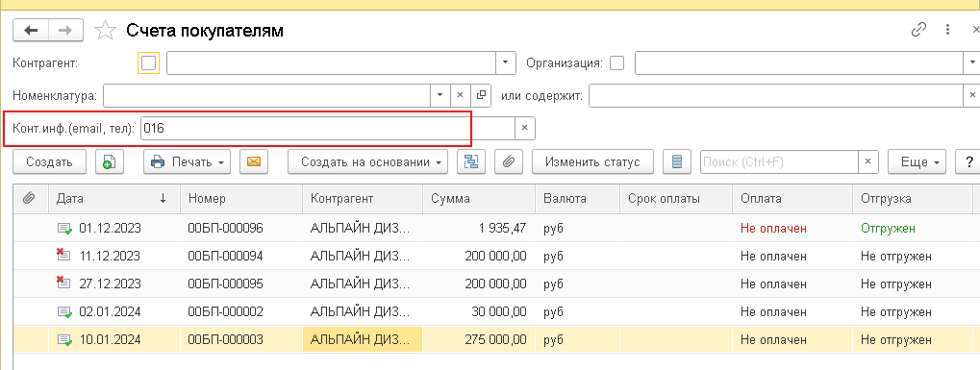Open the related documents structure icon
Image resolution: width=980 pixels, height=370 pixels.
(x=471, y=161)
